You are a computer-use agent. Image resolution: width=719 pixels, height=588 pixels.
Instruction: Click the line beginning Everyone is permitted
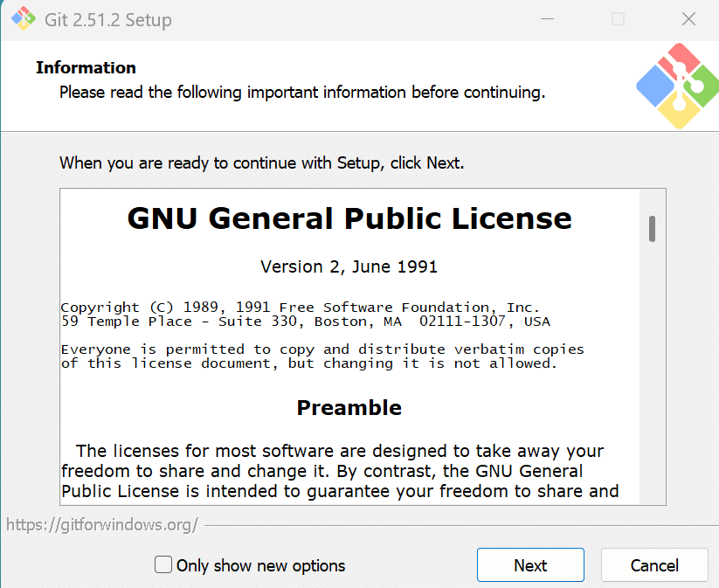[322, 349]
